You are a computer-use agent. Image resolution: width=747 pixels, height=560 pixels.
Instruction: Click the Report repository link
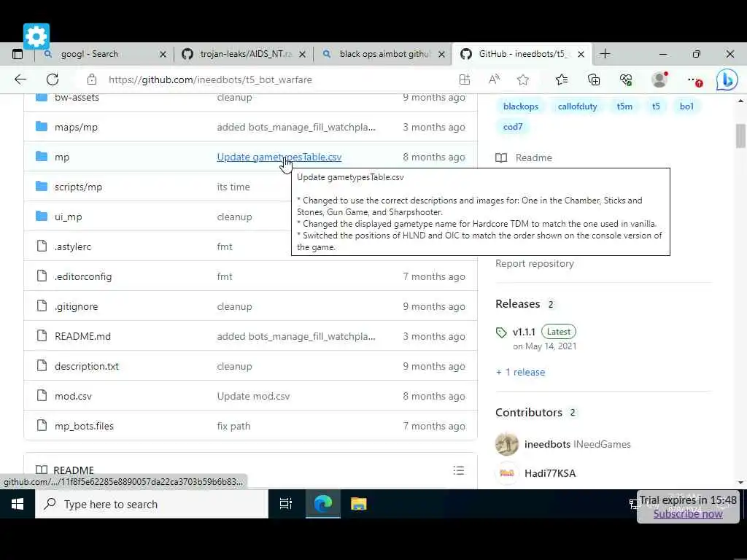pyautogui.click(x=535, y=263)
